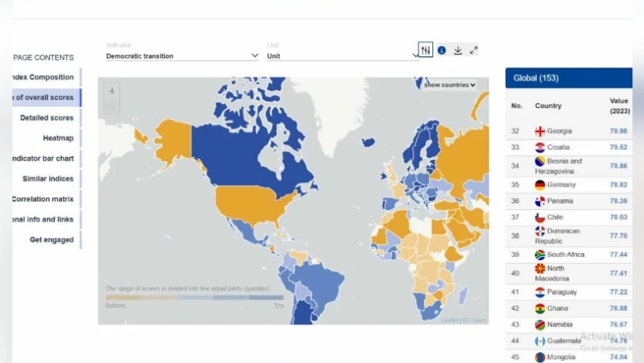Viewport: 644px width, 363px height.
Task: Click the blue info icon
Action: 442,50
